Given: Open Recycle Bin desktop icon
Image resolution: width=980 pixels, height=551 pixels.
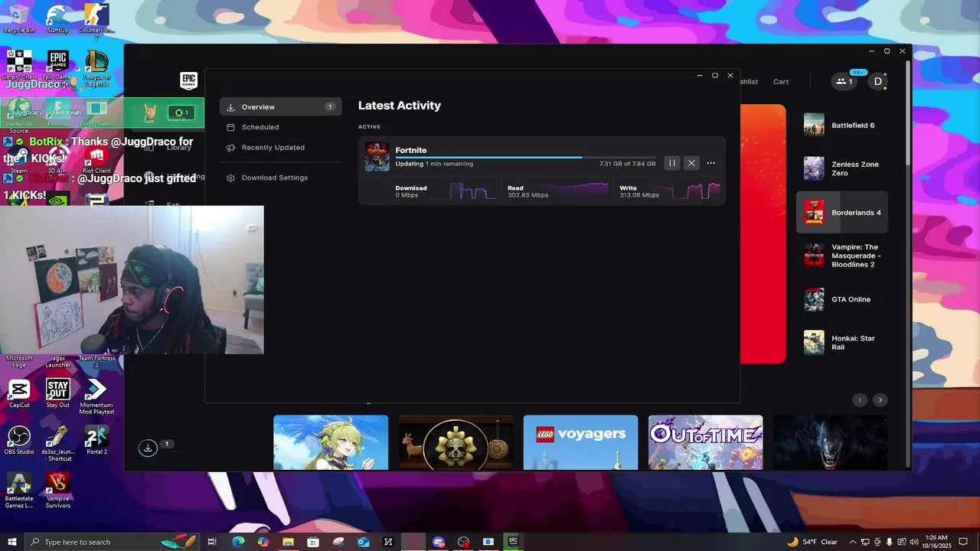Looking at the screenshot, I should pos(19,18).
